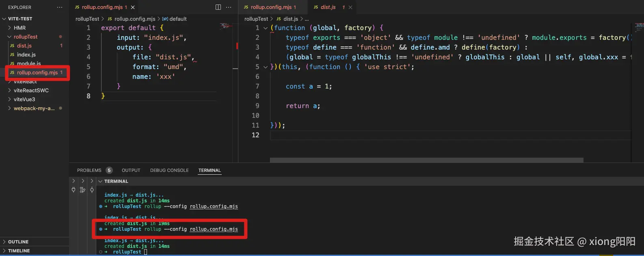Collapse the TERMINAL section header
This screenshot has height=256, width=644.
[x=100, y=181]
